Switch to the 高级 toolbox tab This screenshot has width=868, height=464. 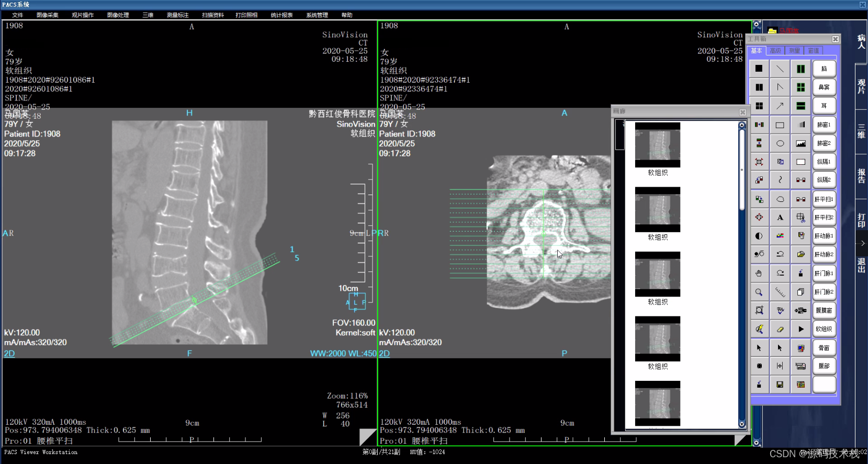pyautogui.click(x=775, y=51)
